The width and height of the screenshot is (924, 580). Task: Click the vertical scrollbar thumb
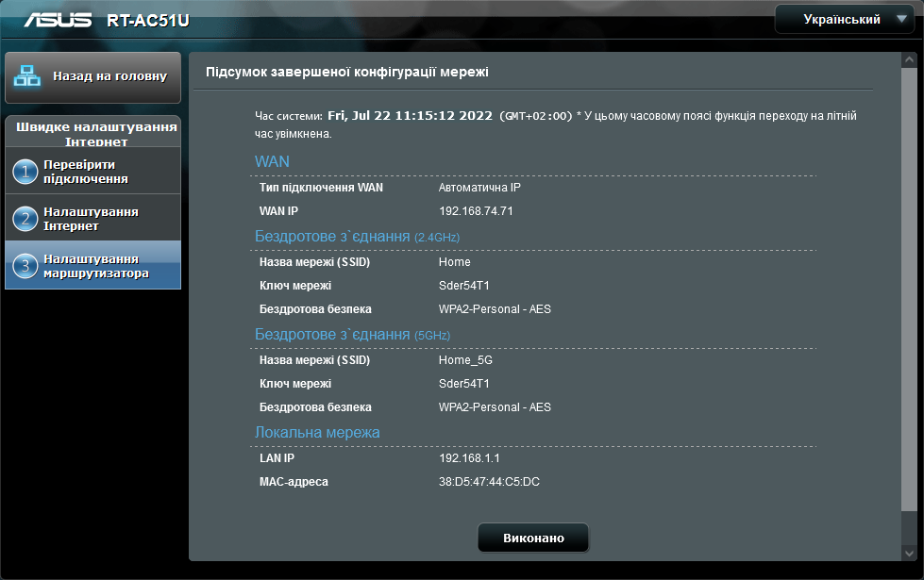tap(909, 290)
